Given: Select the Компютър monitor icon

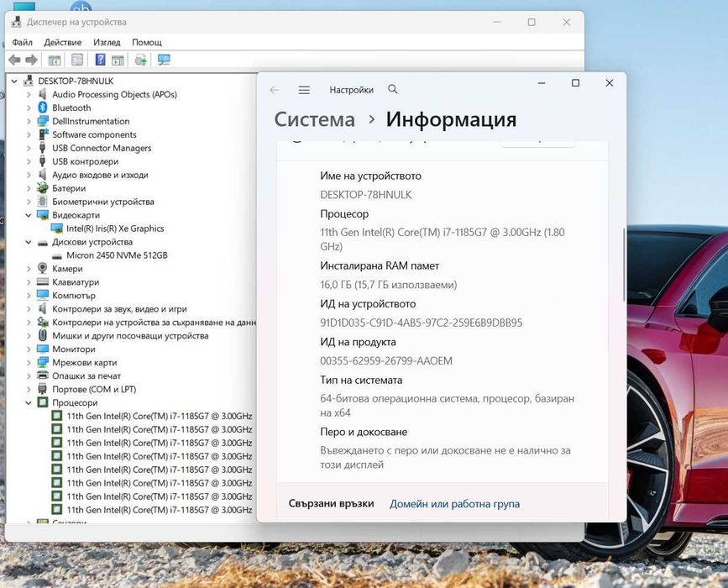Looking at the screenshot, I should 43,296.
